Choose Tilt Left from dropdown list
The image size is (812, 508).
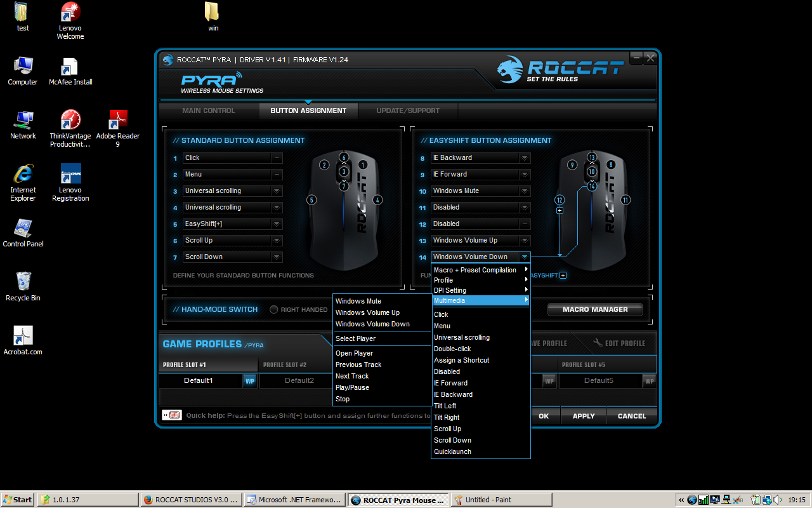[x=480, y=406]
